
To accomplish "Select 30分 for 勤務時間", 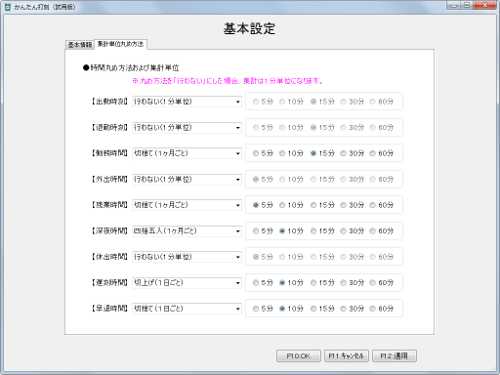I will point(352,153).
